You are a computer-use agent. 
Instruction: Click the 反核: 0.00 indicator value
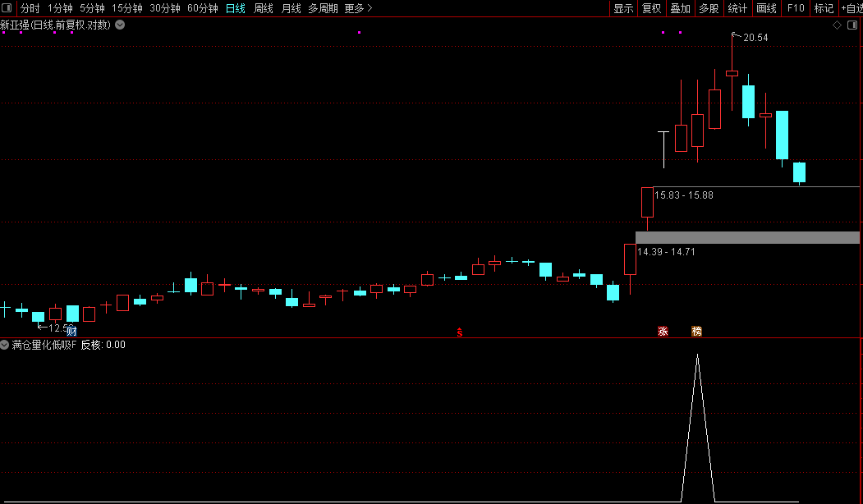[103, 345]
